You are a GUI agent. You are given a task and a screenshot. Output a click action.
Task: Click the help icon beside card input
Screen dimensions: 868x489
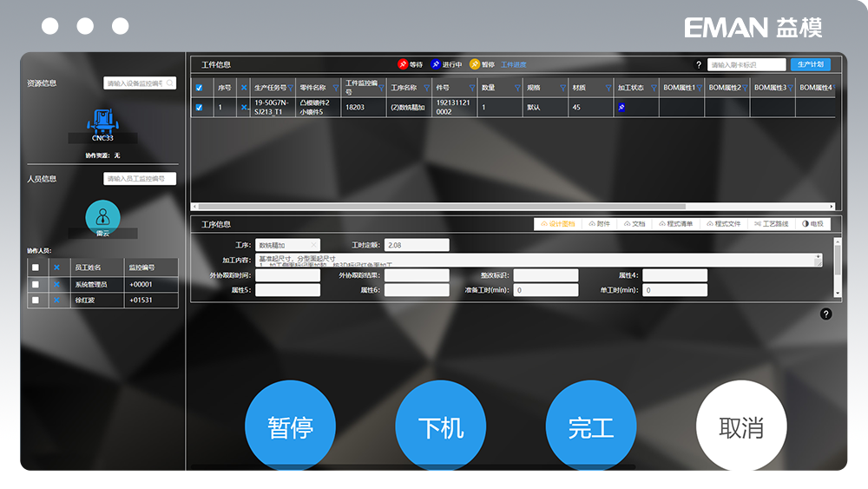pyautogui.click(x=699, y=64)
